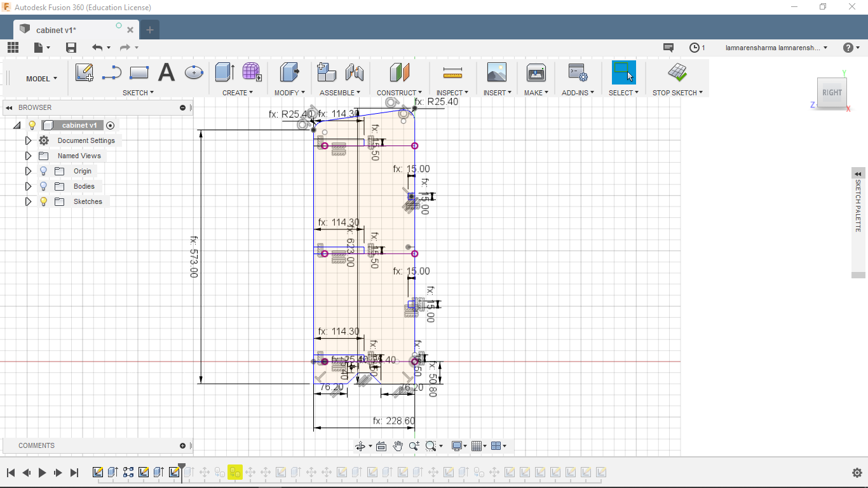
Task: Open the Grid and Snaps dropdown
Action: [x=480, y=446]
